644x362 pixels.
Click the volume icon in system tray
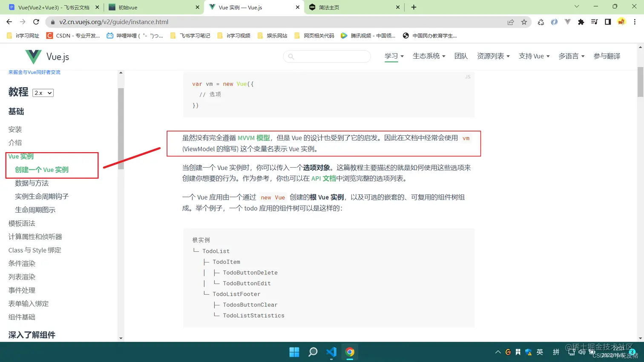coord(582,352)
